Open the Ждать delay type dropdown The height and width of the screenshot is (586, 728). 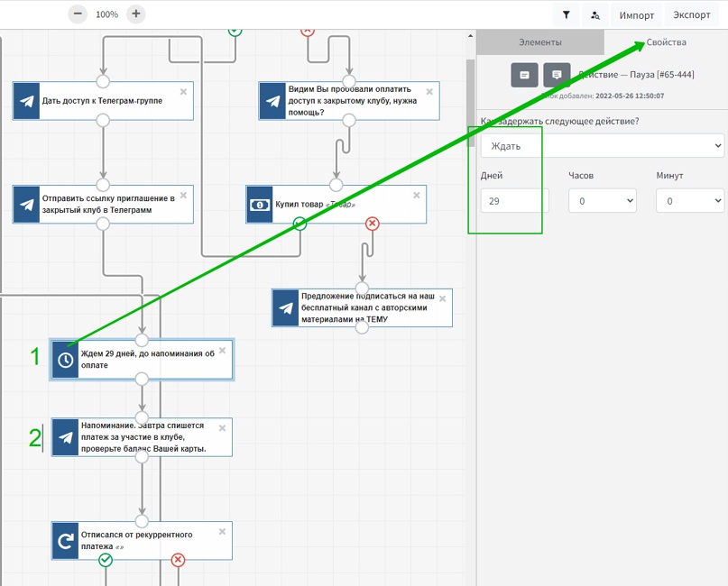602,145
